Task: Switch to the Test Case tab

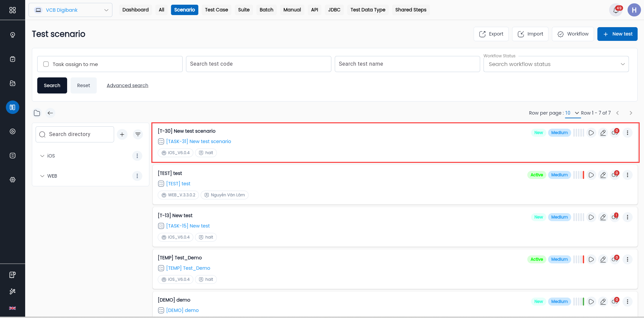Action: tap(216, 10)
